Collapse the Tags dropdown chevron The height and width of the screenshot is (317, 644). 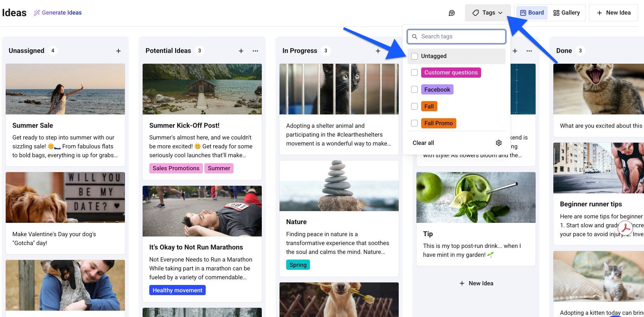pyautogui.click(x=500, y=13)
